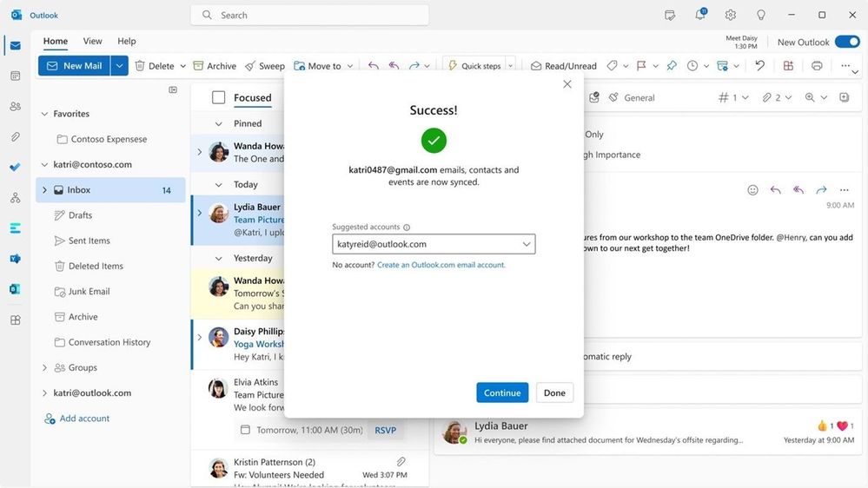The height and width of the screenshot is (488, 868).
Task: Open the Help ribbon tab
Action: click(x=126, y=41)
